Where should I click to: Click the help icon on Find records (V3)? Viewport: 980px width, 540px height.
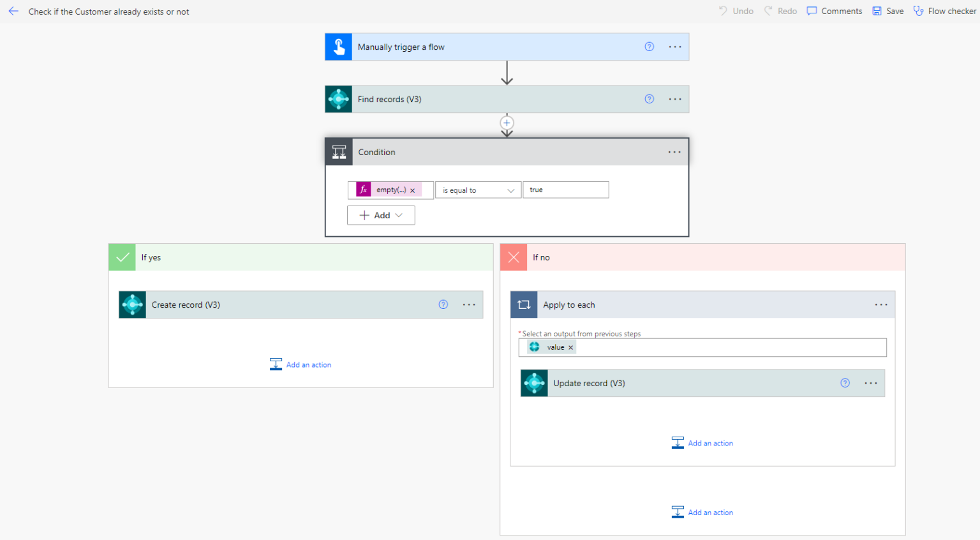click(649, 99)
